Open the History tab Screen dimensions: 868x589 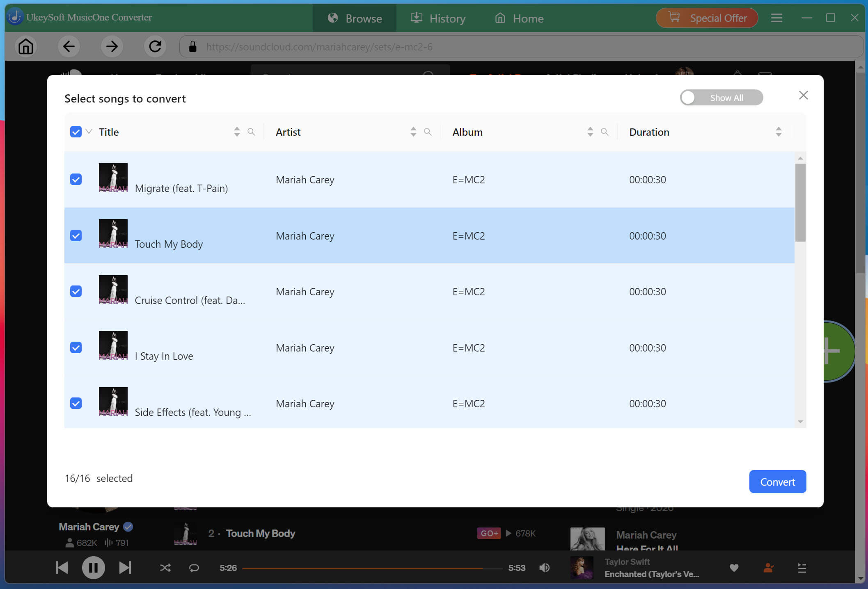tap(438, 18)
